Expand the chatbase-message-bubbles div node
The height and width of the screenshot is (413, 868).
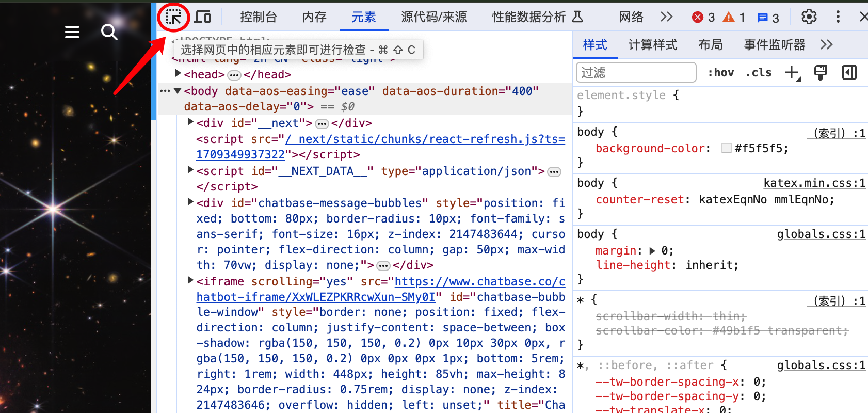pyautogui.click(x=190, y=202)
